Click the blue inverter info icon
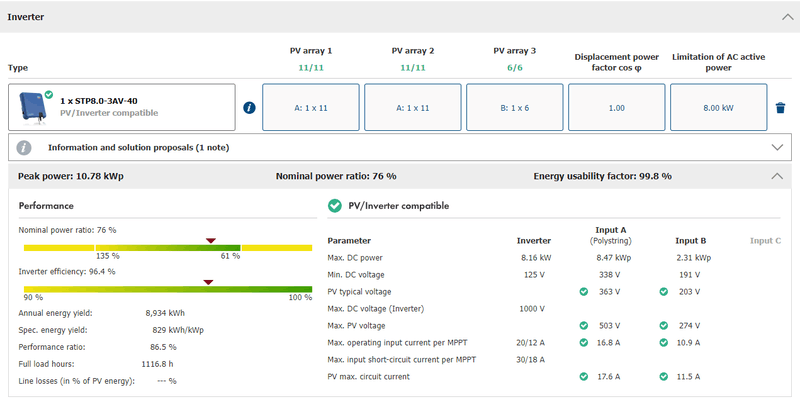Image resolution: width=800 pixels, height=402 pixels. (249, 108)
